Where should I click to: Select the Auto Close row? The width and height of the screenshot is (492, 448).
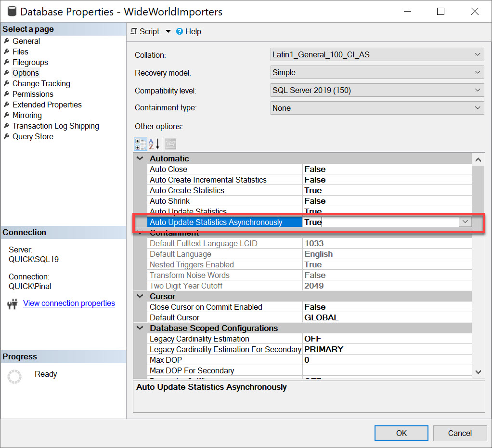pos(309,169)
